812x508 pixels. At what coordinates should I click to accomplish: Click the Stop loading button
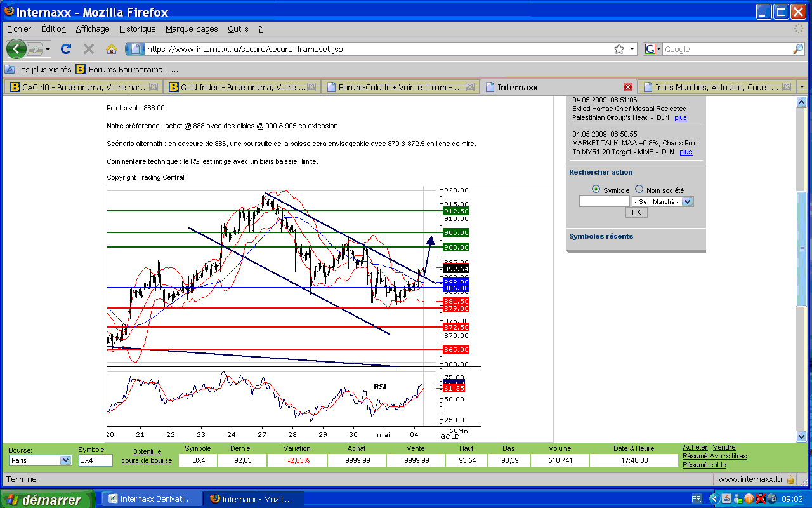click(89, 49)
